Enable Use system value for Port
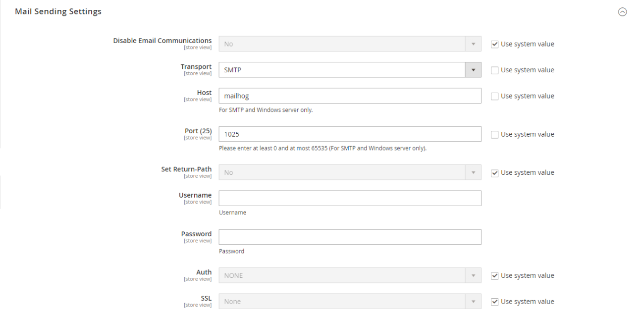644x319 pixels. (494, 134)
